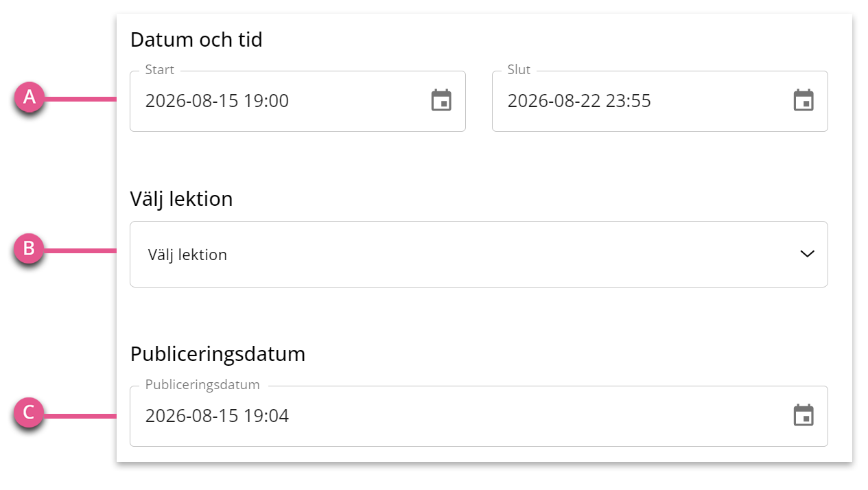Click the small Start field label
The width and height of the screenshot is (868, 490).
pos(160,70)
